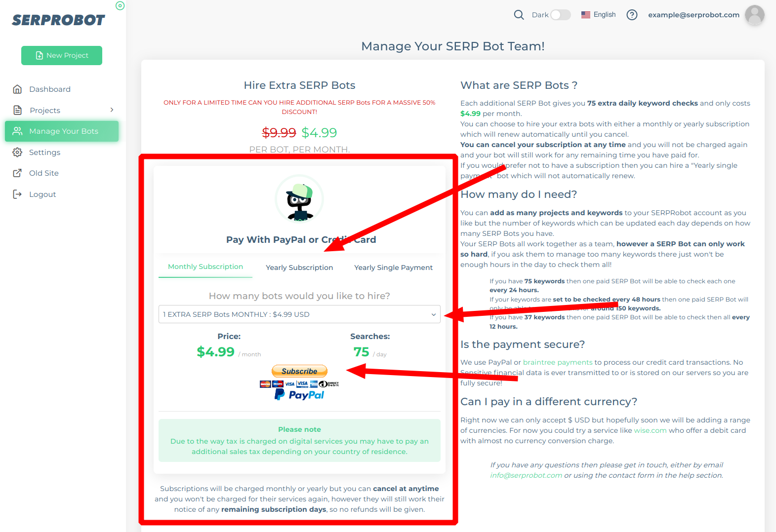
Task: Click the SERPROBOT logo
Action: click(x=58, y=20)
